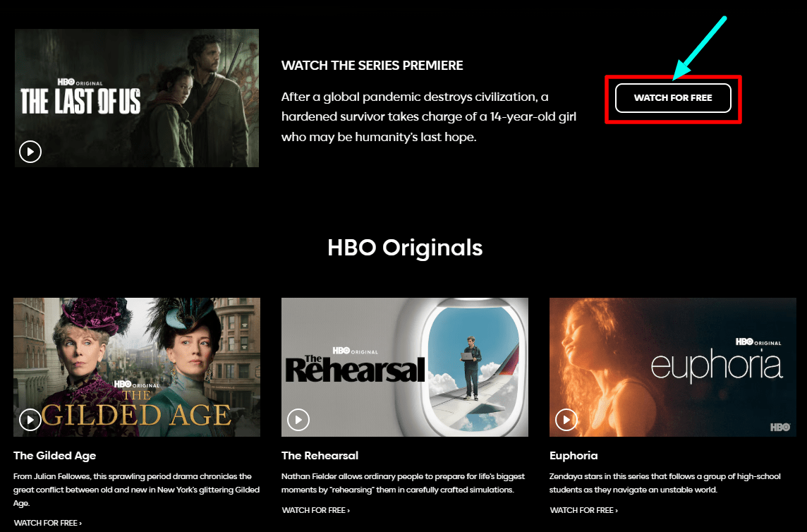
Task: Click WATCH FOR FREE under Euphoria
Action: (x=584, y=510)
